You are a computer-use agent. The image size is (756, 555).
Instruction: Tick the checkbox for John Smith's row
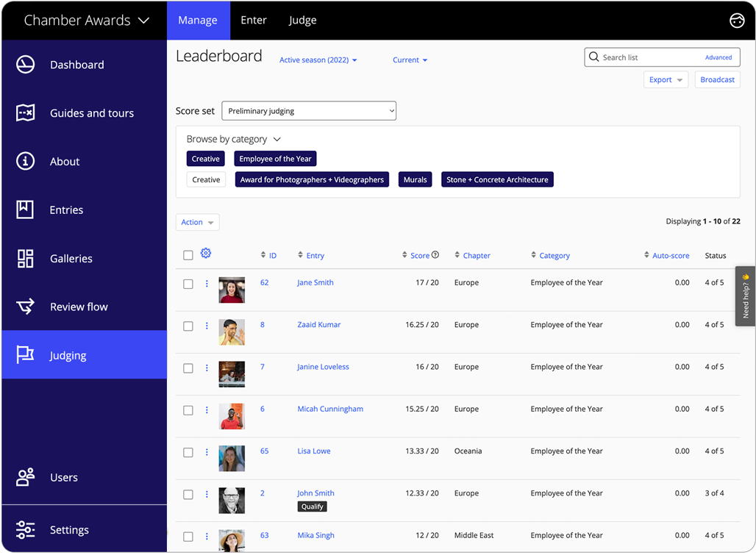[188, 494]
